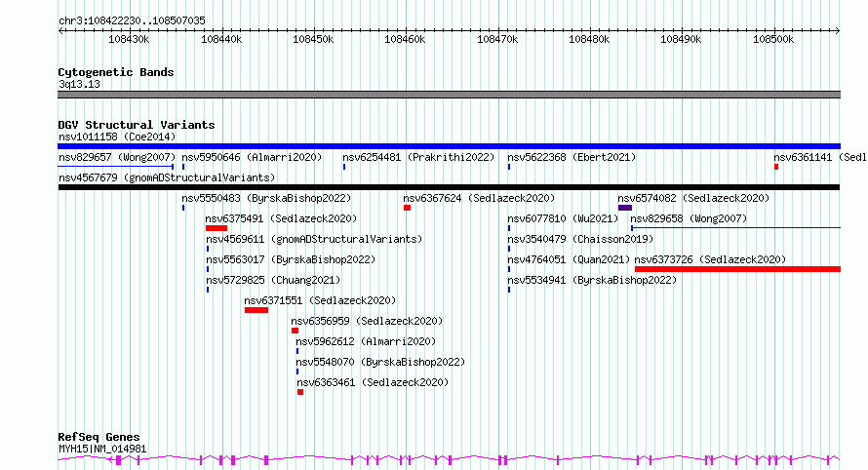
Task: Open nsv6254481 (Prakrithi2022) variant
Action: 418,157
